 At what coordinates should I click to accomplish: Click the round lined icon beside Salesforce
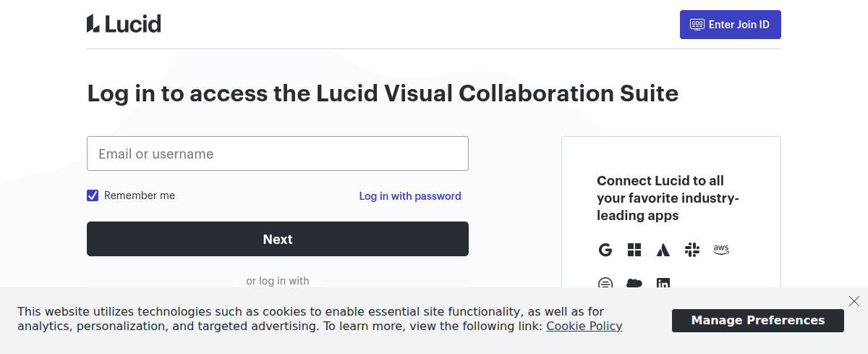(x=605, y=283)
